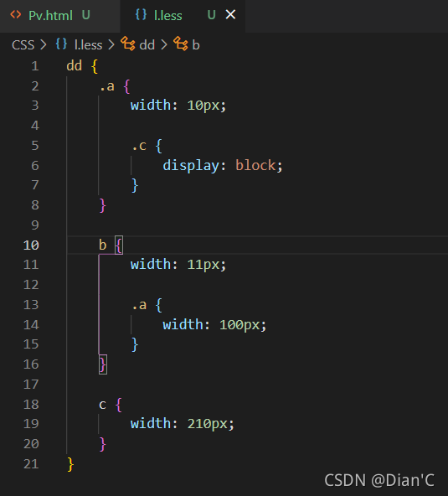Image resolution: width=448 pixels, height=496 pixels.
Task: Click the symbol icon before dd in breadcrumb
Action: pyautogui.click(x=128, y=44)
